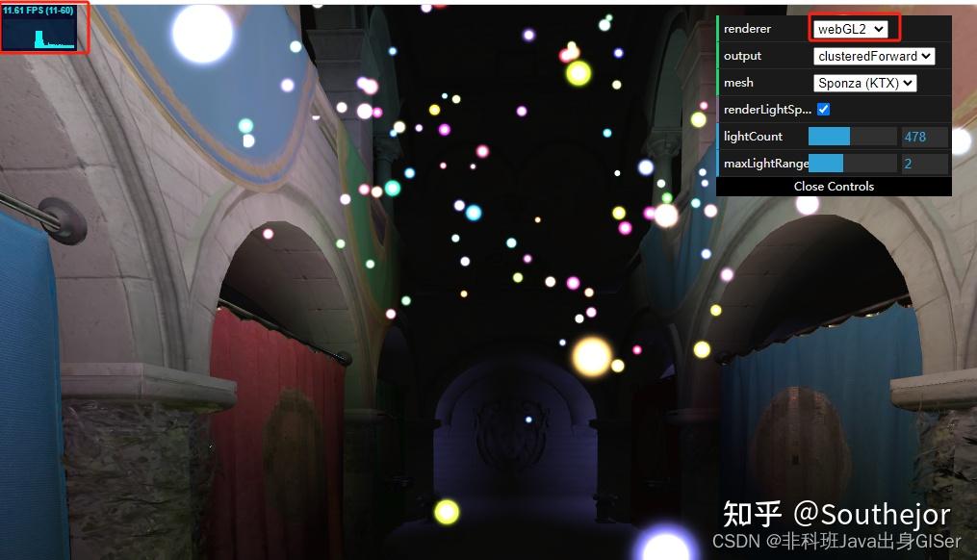Viewport: 977px width, 560px height.
Task: Click the lightCount slider bar
Action: pyautogui.click(x=852, y=136)
